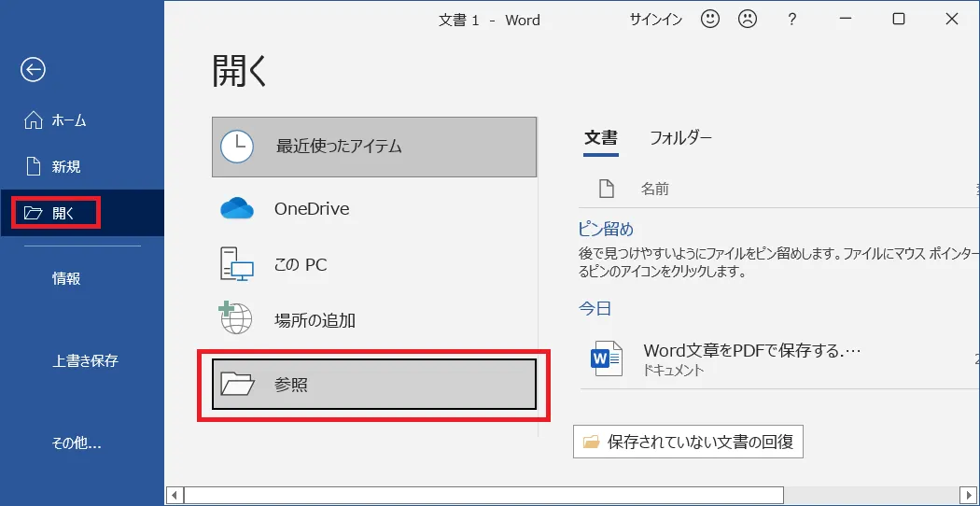The image size is (980, 506).
Task: Choose 場所の追加
Action: coord(374,321)
